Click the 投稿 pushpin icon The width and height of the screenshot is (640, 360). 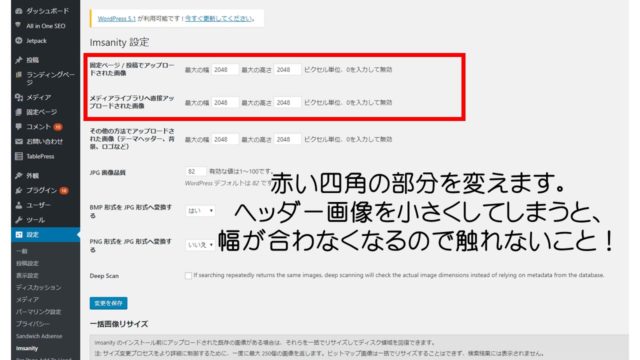[x=19, y=60]
